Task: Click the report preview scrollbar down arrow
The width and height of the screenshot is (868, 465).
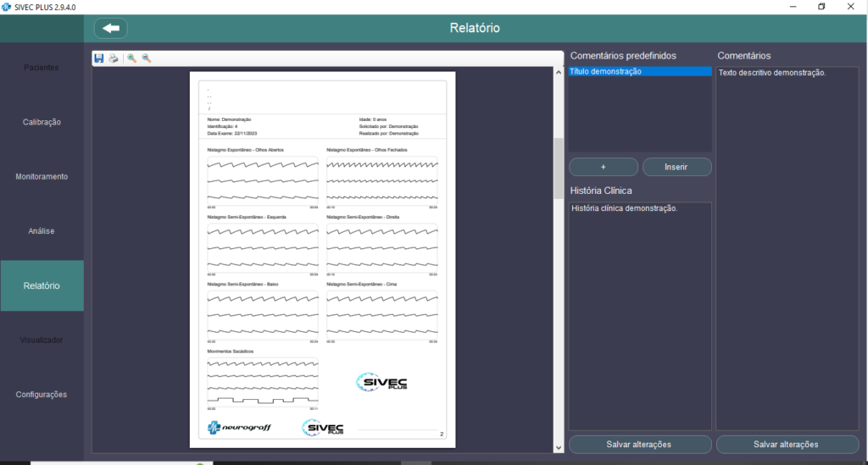Action: 558,446
